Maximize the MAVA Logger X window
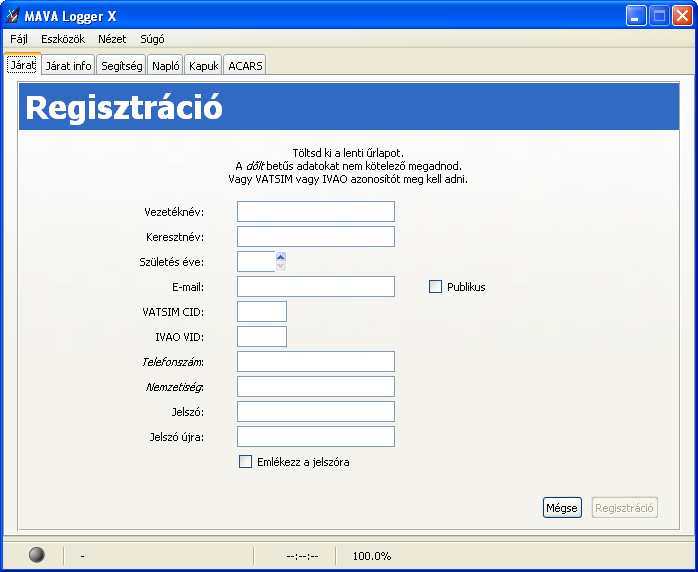This screenshot has height=572, width=698. pos(659,16)
